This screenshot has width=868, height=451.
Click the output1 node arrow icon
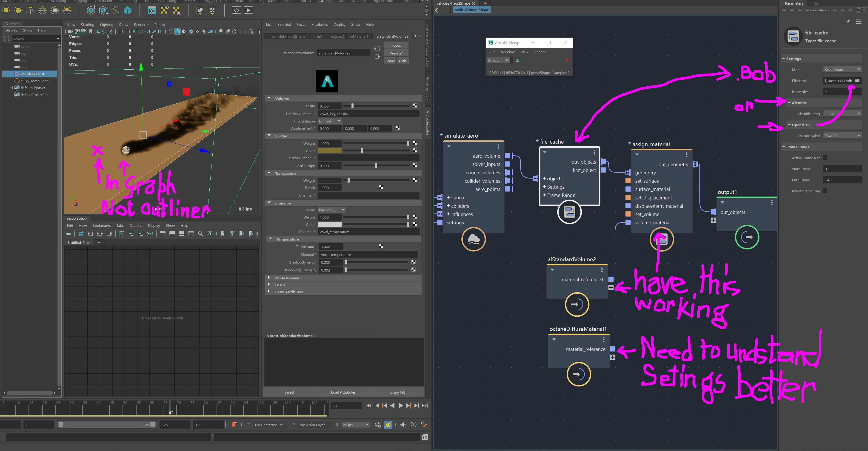click(x=747, y=237)
